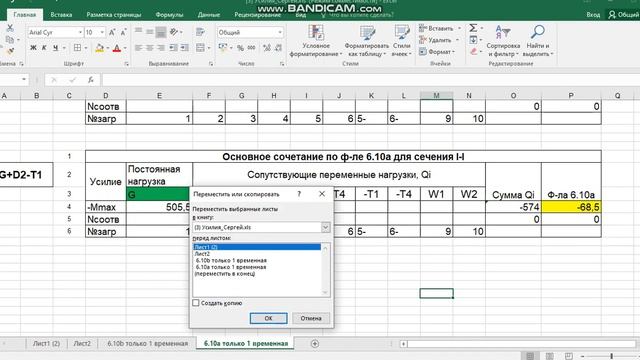Click the Wrap Text icon
640x360 pixels.
pyautogui.click(x=200, y=32)
